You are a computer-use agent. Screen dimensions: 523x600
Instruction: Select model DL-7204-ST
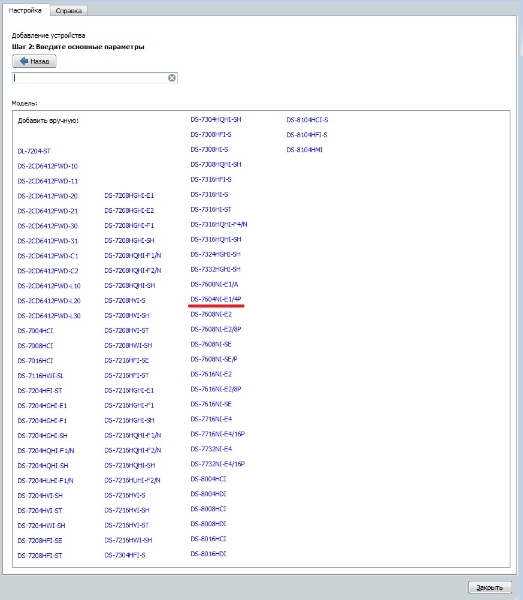[x=34, y=151]
